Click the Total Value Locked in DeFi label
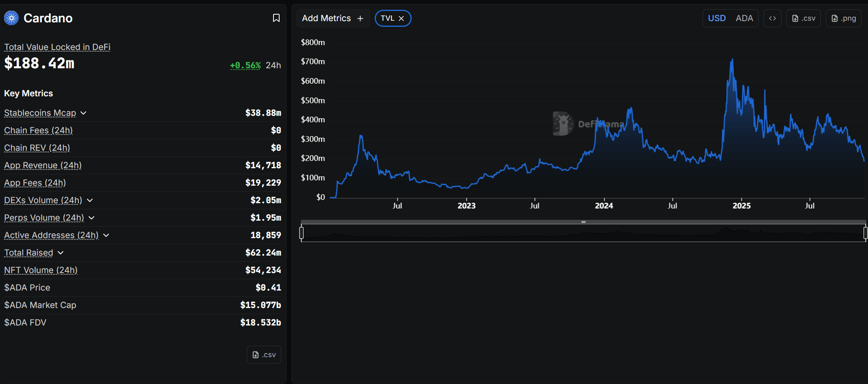Image resolution: width=868 pixels, height=384 pixels. [57, 47]
